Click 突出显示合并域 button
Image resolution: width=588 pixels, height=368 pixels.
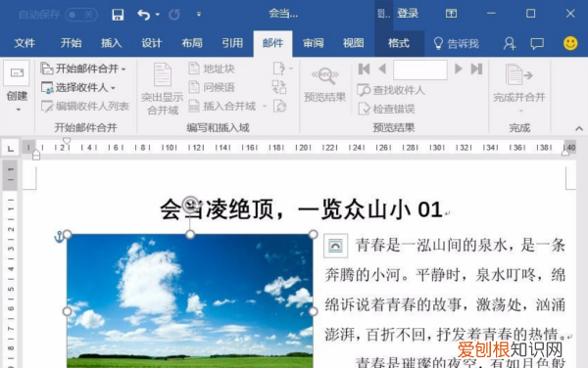coord(163,89)
